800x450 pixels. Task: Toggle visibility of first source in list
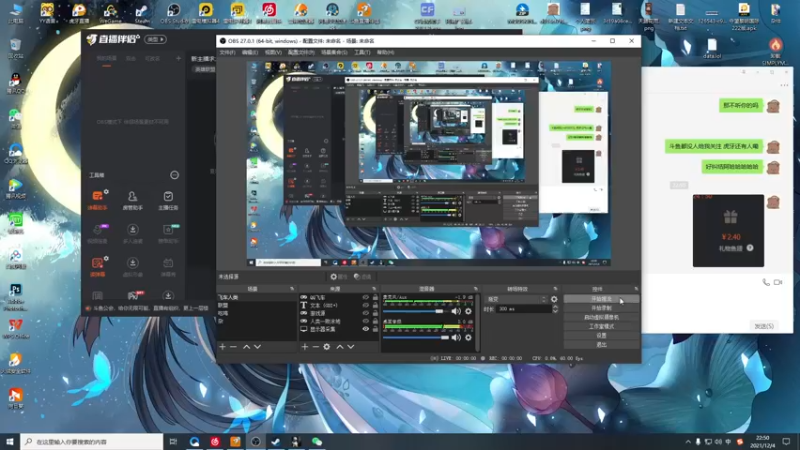coord(365,297)
